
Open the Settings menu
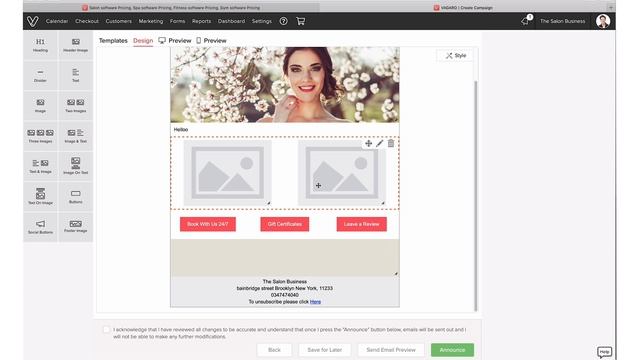point(262,21)
